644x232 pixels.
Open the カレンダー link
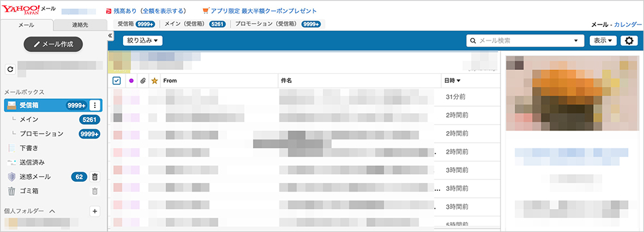tap(628, 25)
